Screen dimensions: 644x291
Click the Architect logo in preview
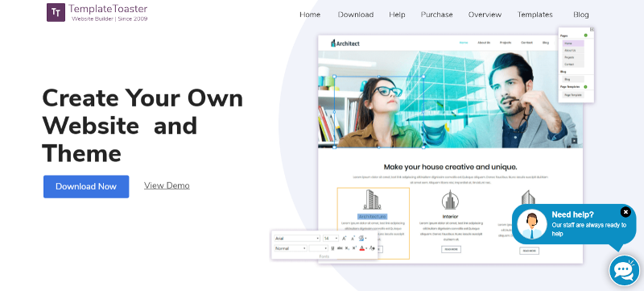coord(345,44)
